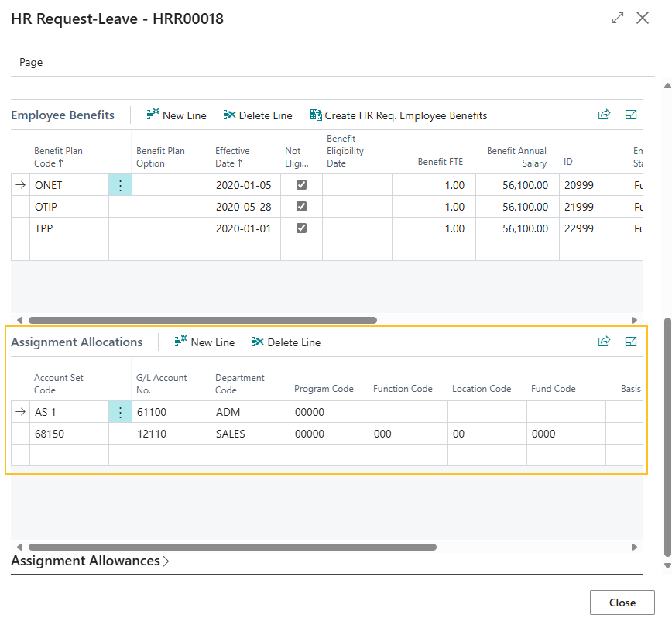The height and width of the screenshot is (625, 672).
Task: Click the Delete Line icon in Employee Benefits
Action: (258, 115)
